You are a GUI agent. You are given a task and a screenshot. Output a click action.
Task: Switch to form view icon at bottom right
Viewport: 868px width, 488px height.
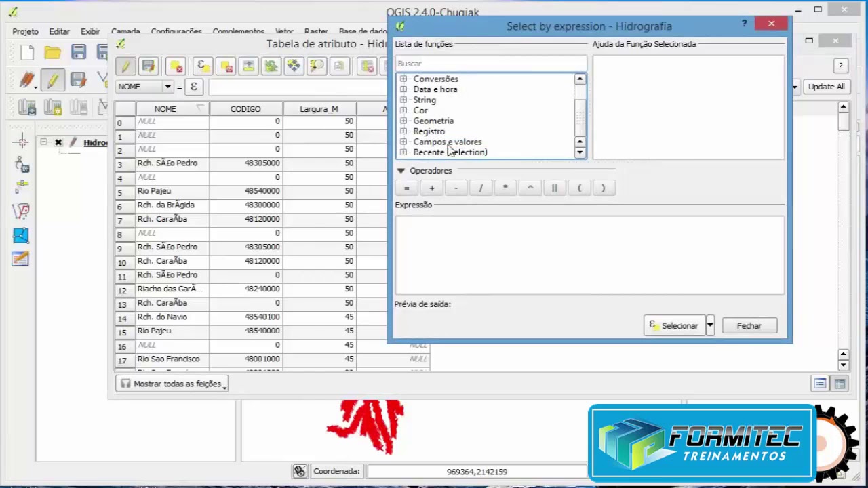[820, 384]
